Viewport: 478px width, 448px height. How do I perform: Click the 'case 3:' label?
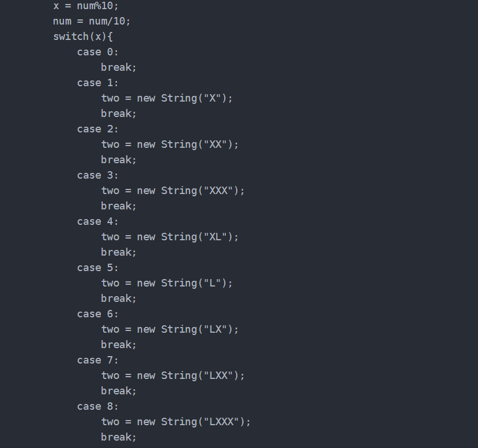pyautogui.click(x=98, y=175)
